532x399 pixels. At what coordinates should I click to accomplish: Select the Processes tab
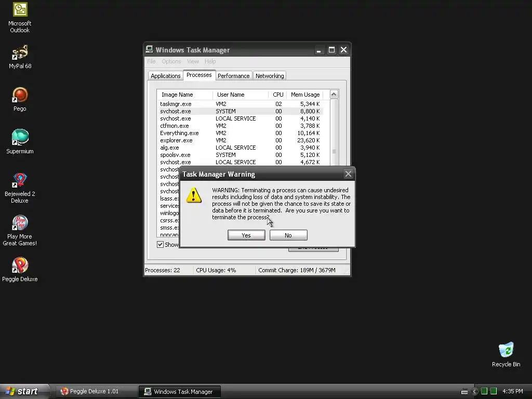click(199, 75)
